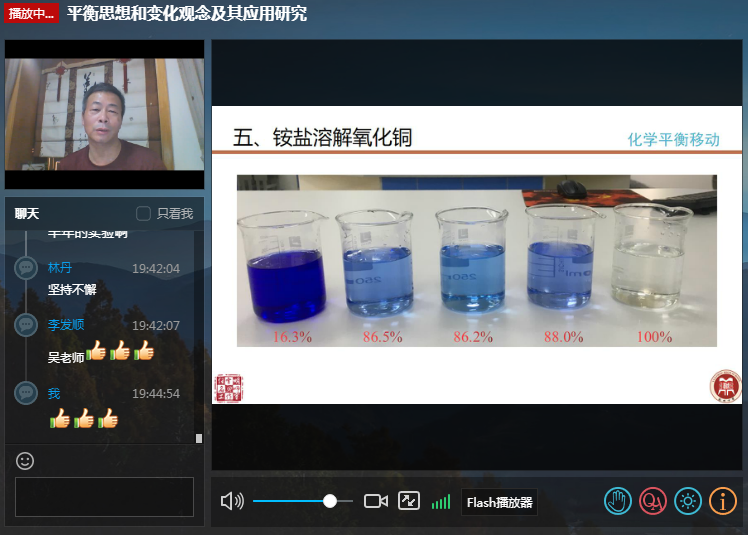
Task: Click the camera video icon
Action: click(375, 501)
